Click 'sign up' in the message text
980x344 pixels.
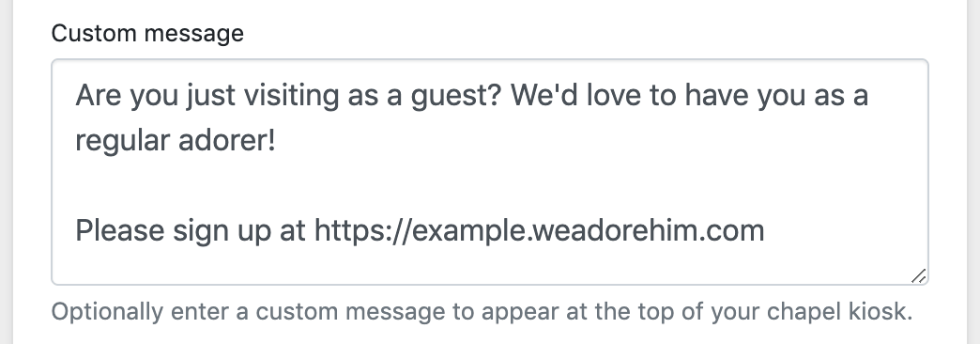coord(222,231)
